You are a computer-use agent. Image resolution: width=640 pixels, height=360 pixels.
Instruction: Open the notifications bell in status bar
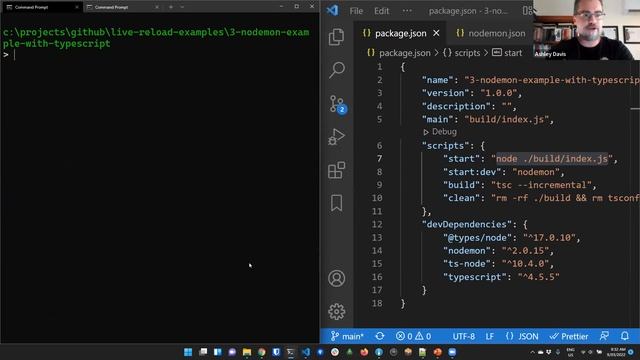click(624, 336)
